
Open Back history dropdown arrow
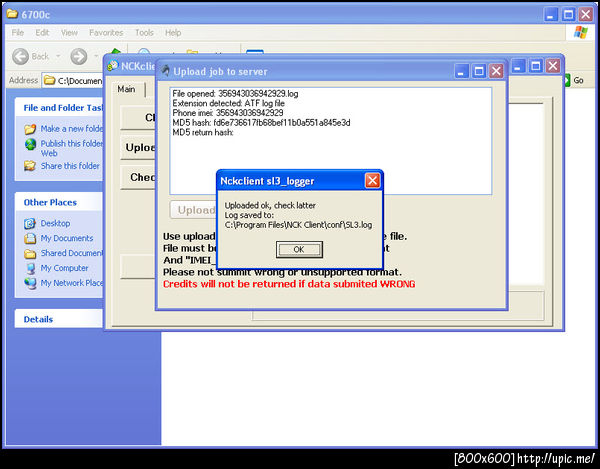point(58,57)
